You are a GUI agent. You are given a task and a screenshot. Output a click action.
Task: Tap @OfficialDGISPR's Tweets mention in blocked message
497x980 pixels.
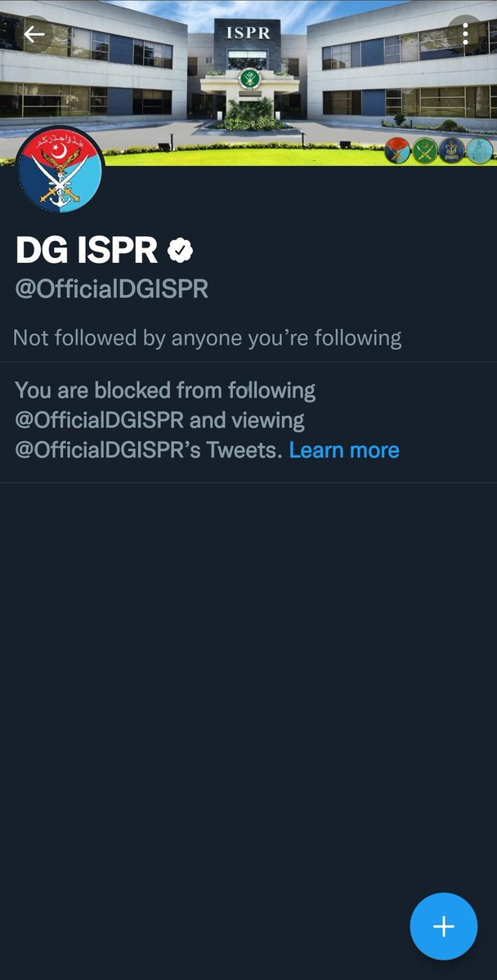(150, 450)
